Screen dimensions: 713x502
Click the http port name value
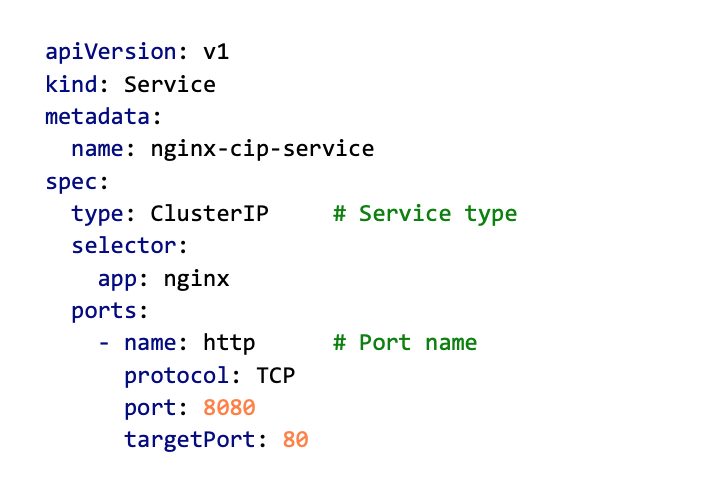229,343
